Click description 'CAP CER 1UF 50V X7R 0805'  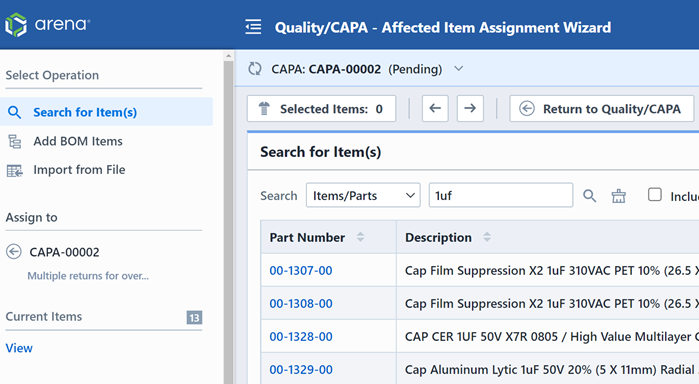(x=481, y=337)
